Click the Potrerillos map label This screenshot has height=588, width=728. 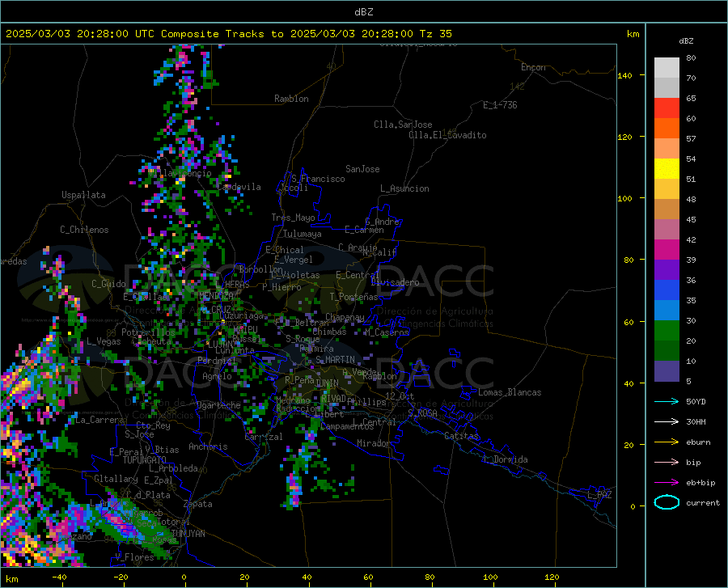coord(148,332)
